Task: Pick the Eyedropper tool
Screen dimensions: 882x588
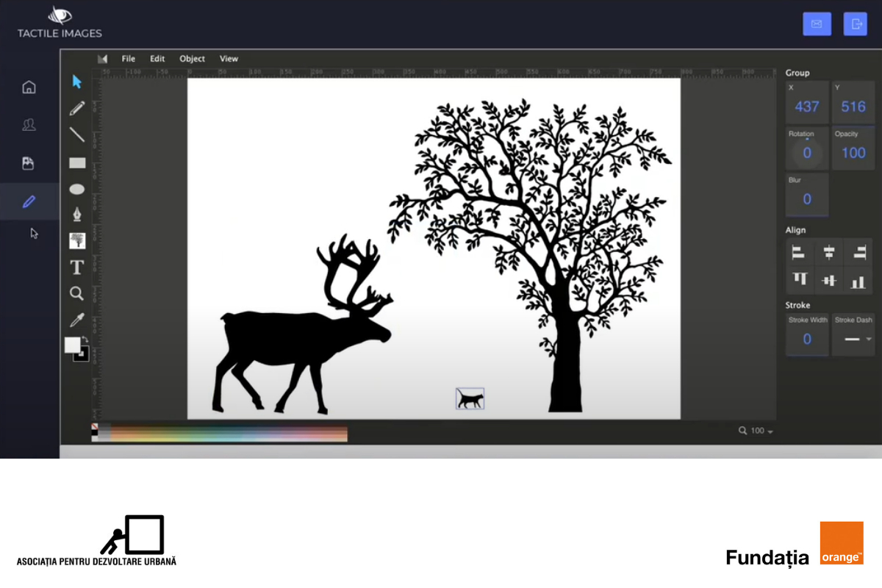Action: click(x=76, y=319)
